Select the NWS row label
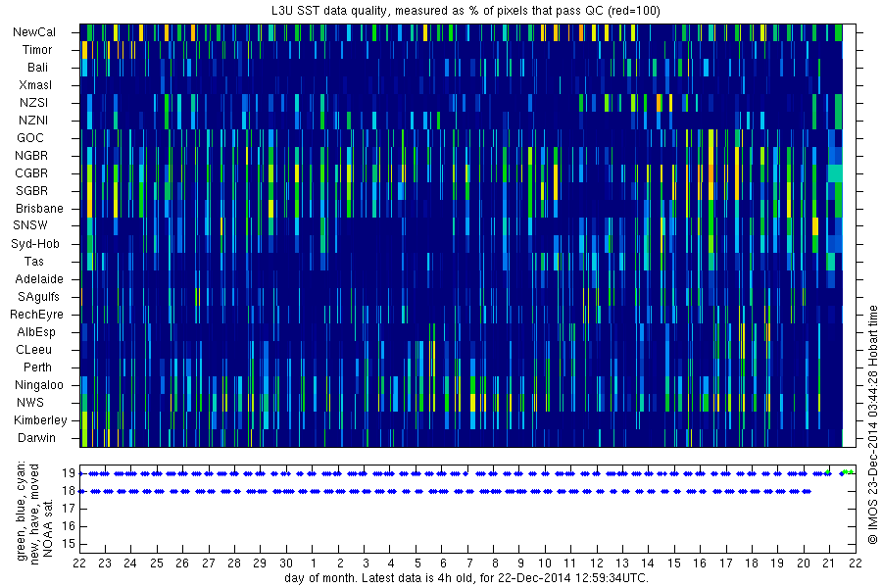This screenshot has height=588, width=882. (x=30, y=403)
